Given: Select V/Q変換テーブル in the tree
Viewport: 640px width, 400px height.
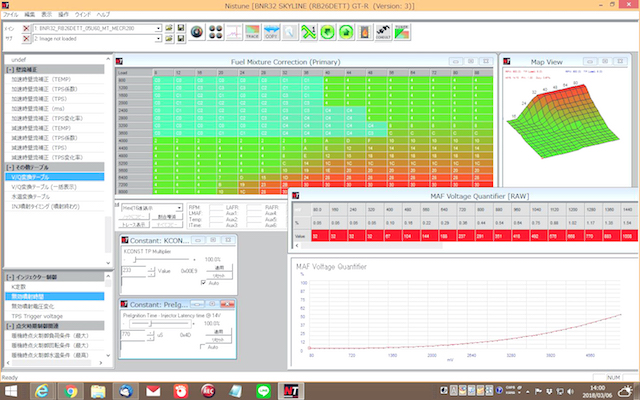Looking at the screenshot, I should coord(32,176).
